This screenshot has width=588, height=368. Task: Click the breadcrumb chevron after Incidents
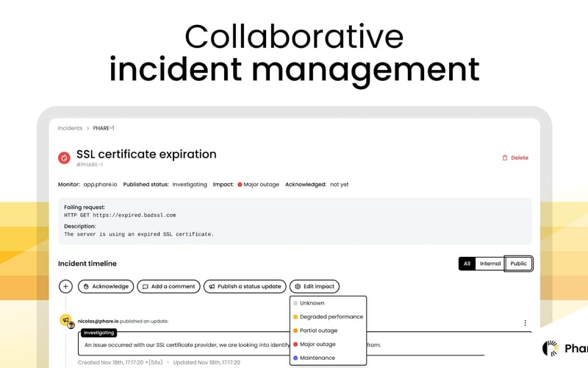[x=87, y=128]
